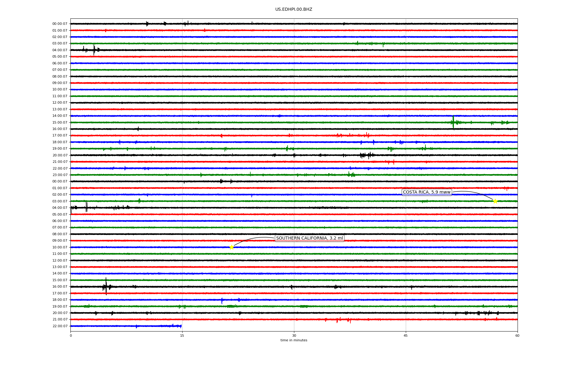The width and height of the screenshot is (588, 368).
Task: Click the end of the last blue trace
Action: click(x=181, y=326)
